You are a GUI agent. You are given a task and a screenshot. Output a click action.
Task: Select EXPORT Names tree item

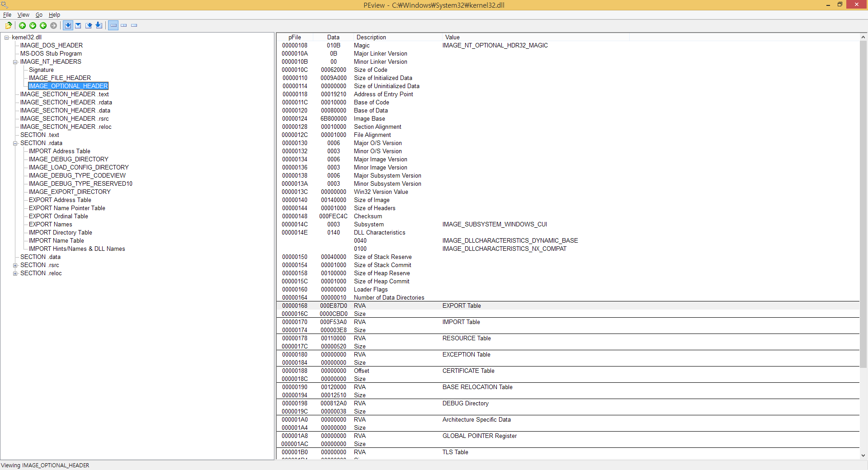click(51, 224)
